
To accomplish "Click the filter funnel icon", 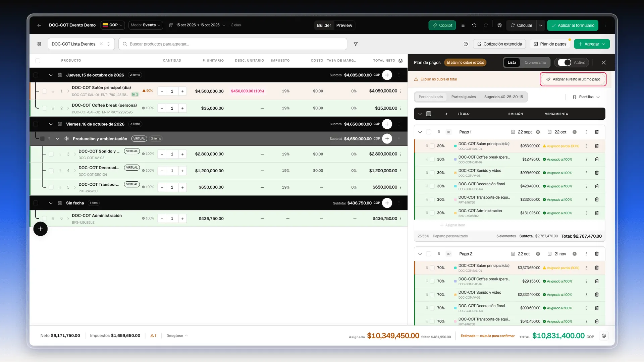I will click(x=356, y=44).
